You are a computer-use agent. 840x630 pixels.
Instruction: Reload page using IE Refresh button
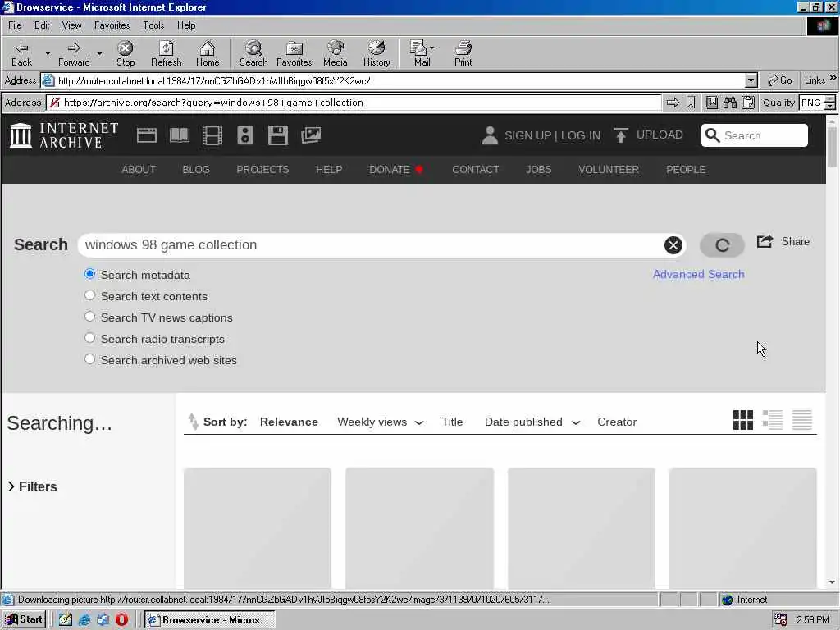pos(166,54)
